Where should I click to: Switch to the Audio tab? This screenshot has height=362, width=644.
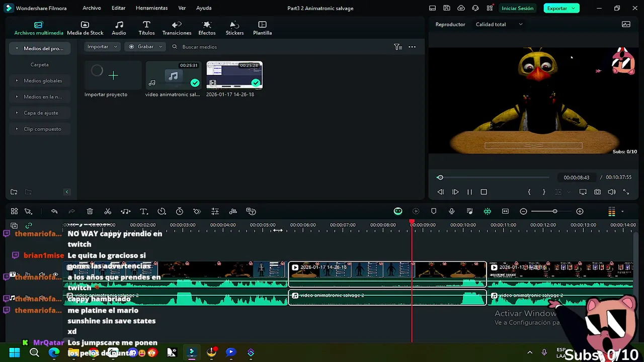pos(119,28)
